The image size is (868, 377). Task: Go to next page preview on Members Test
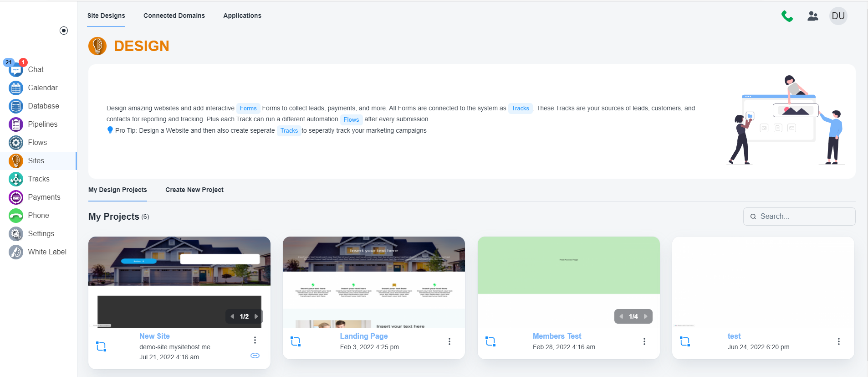point(646,316)
